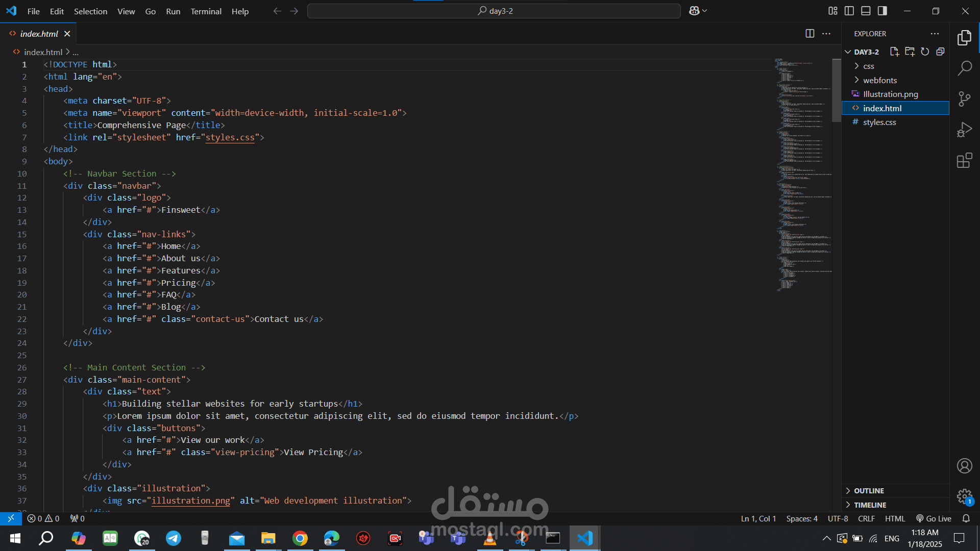
Task: Expand the TIMELINE section
Action: point(870,505)
